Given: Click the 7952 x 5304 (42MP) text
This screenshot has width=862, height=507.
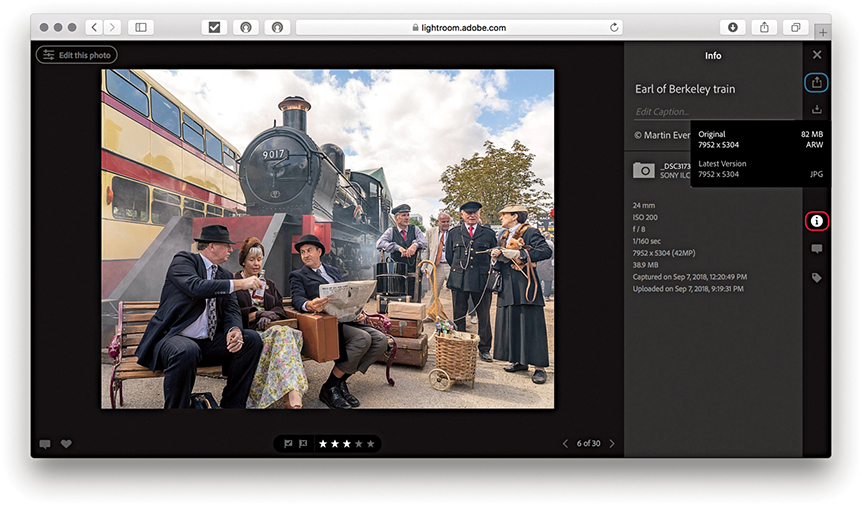Looking at the screenshot, I should click(664, 253).
